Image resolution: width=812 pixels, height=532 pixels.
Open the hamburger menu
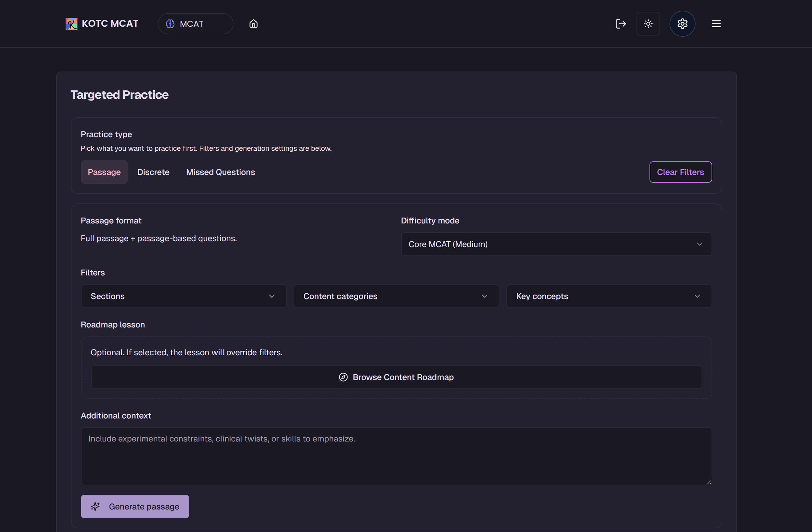click(x=716, y=23)
